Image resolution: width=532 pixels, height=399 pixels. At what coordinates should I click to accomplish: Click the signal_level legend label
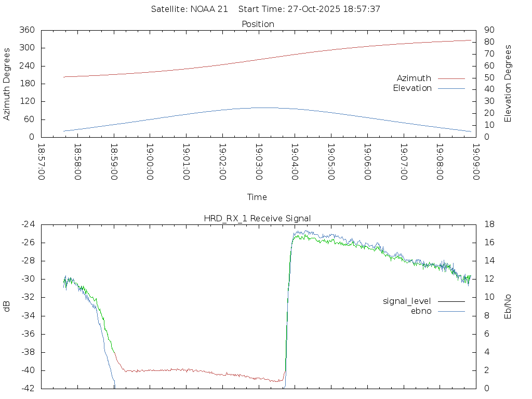coord(407,301)
